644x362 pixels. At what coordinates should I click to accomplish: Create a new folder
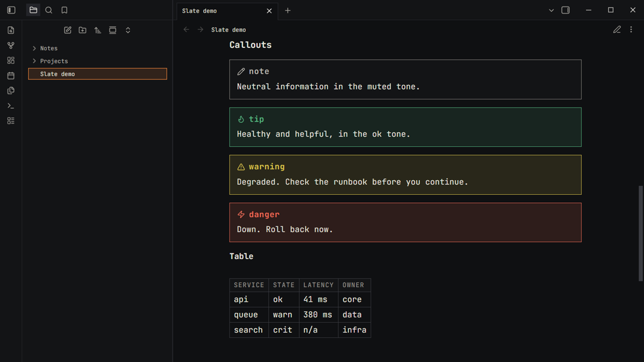coord(83,30)
